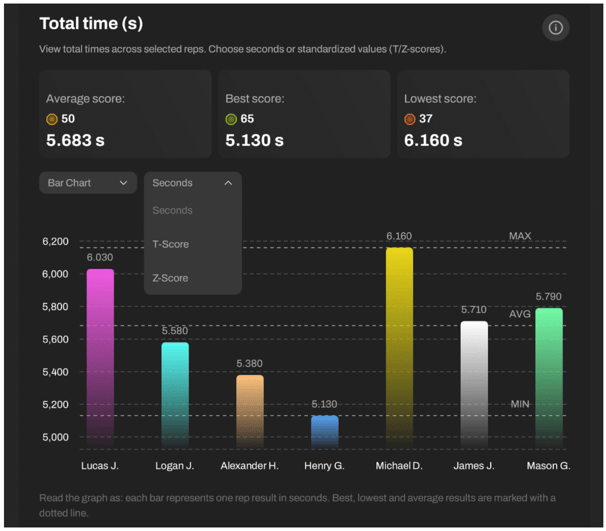This screenshot has height=531, width=606.
Task: Click the Average score medal icon
Action: [x=52, y=119]
